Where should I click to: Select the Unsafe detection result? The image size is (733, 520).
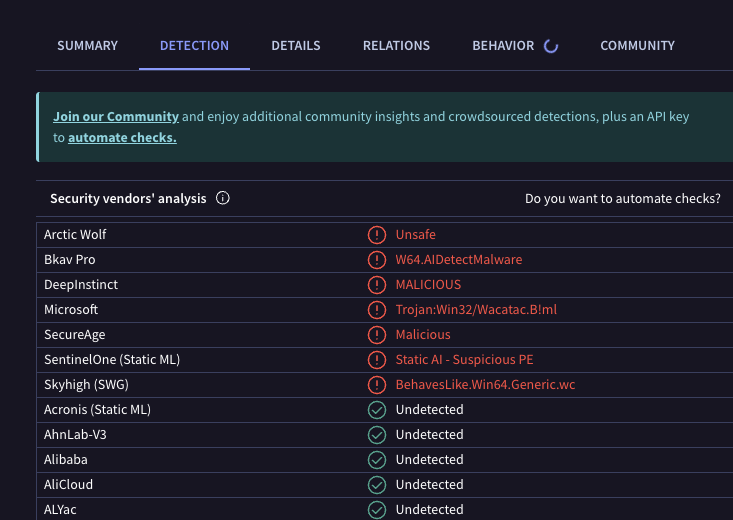click(x=416, y=234)
